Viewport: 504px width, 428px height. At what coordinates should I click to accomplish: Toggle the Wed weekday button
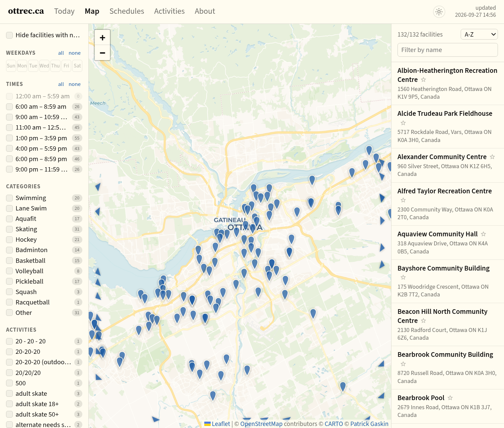[x=44, y=66]
